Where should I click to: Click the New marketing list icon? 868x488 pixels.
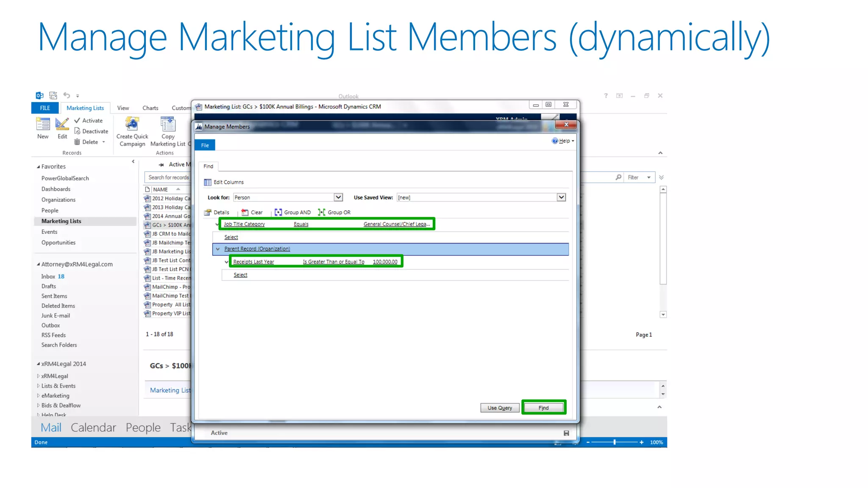coord(43,124)
